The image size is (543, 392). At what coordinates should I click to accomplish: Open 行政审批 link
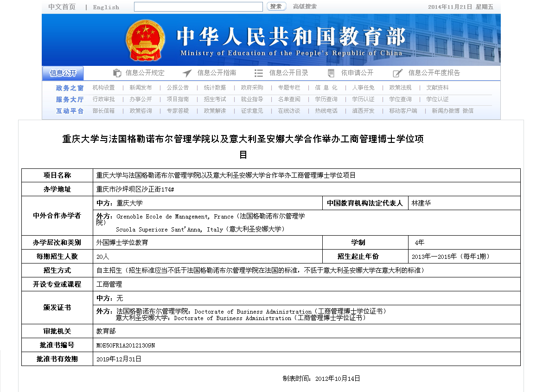click(x=103, y=99)
